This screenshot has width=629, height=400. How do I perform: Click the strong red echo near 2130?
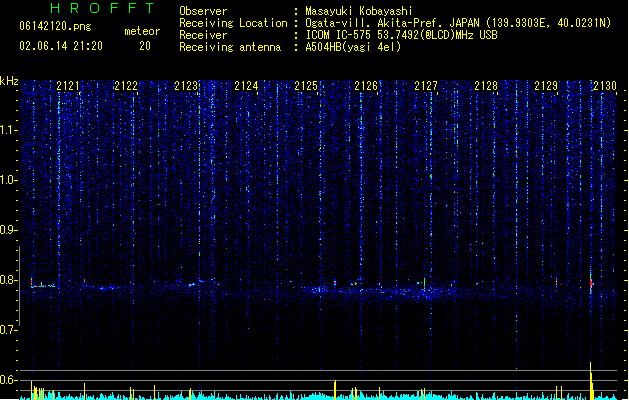591,283
